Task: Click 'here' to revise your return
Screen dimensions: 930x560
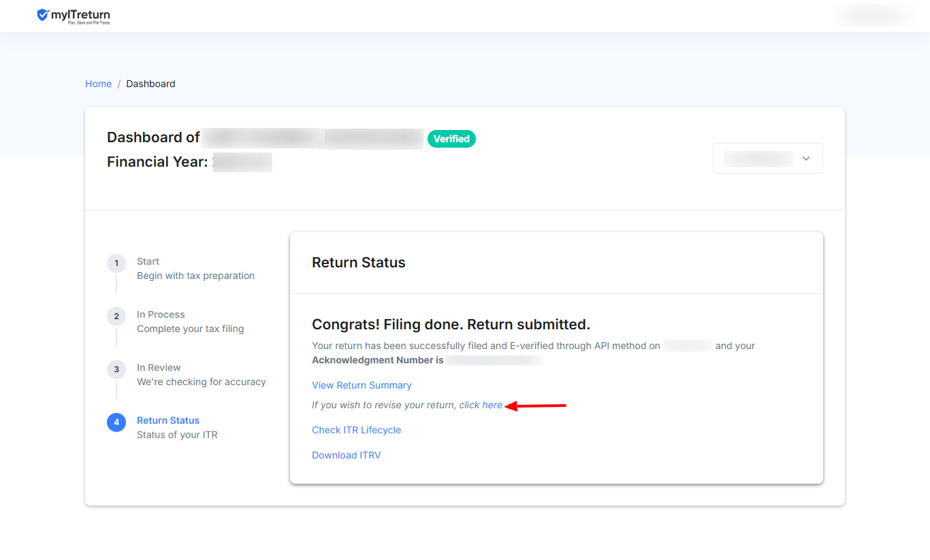Action: click(x=492, y=405)
